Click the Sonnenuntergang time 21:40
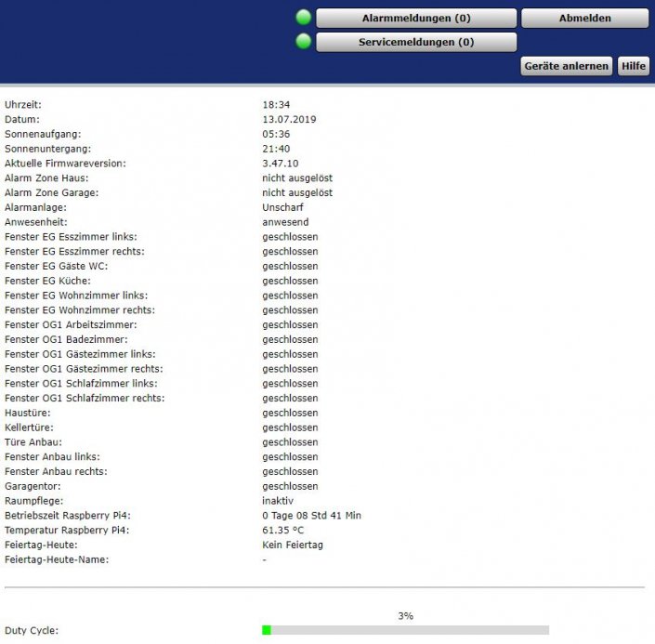Viewport: 655px width, 644px height. [x=276, y=149]
